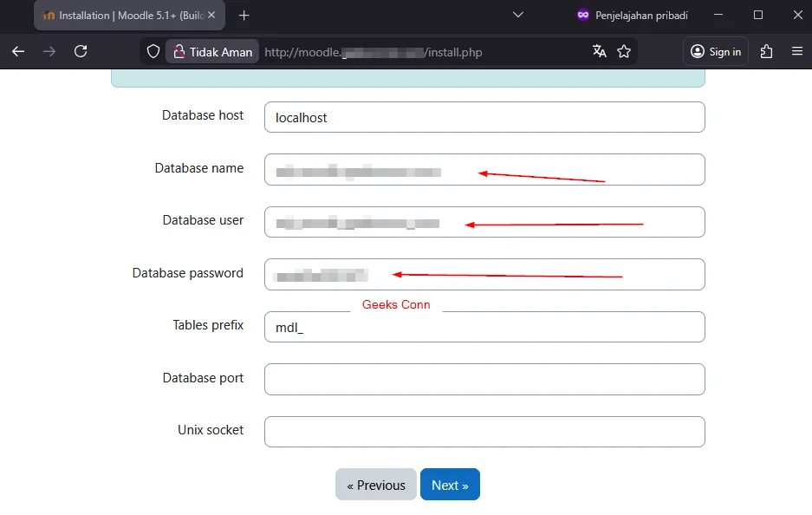
Task: Click the '« Previous' button
Action: [x=375, y=485]
